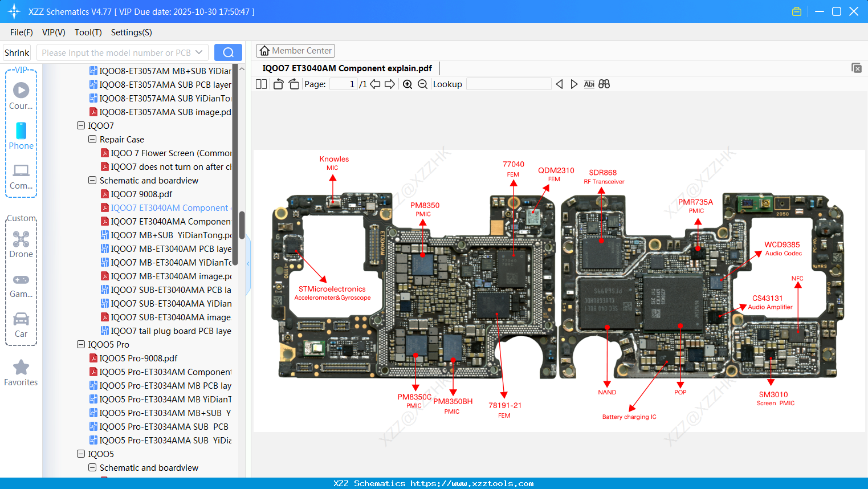The height and width of the screenshot is (489, 868).
Task: Collapse the IQOO5 Pro tree node
Action: click(x=80, y=344)
